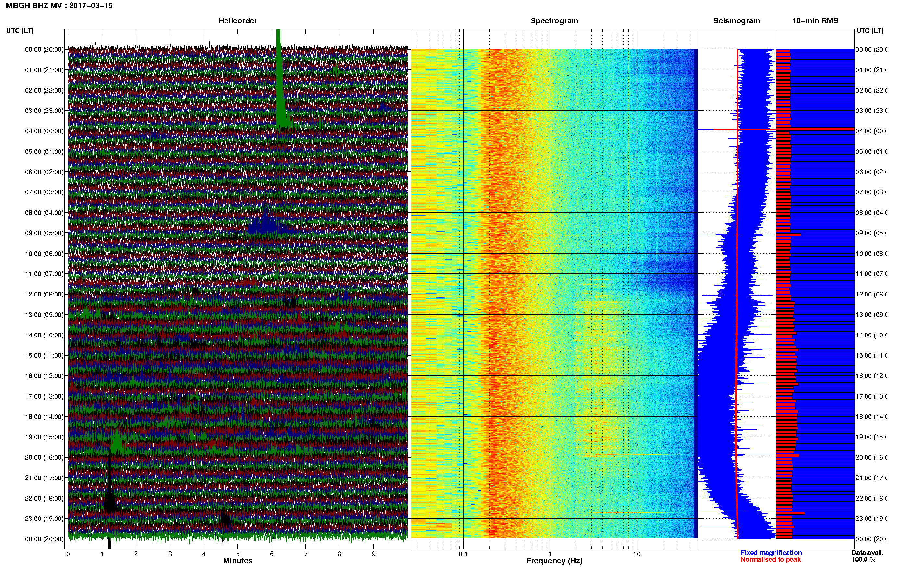Click the left '18:00 (14:00)' time label
This screenshot has width=924, height=578.
click(44, 417)
